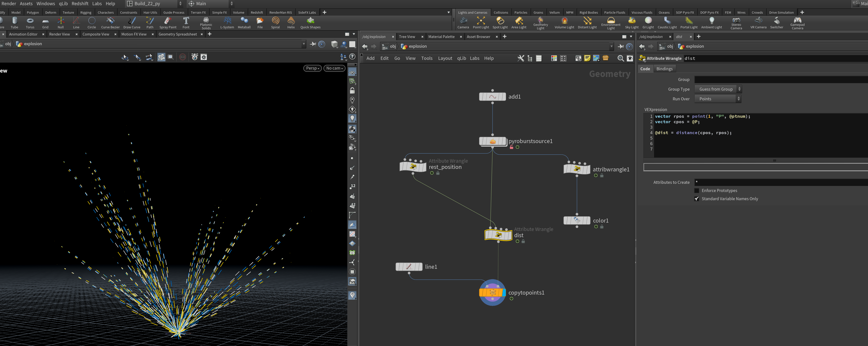Screen dimensions: 868x346
Task: Open the Layout menu in network editor
Action: (445, 58)
